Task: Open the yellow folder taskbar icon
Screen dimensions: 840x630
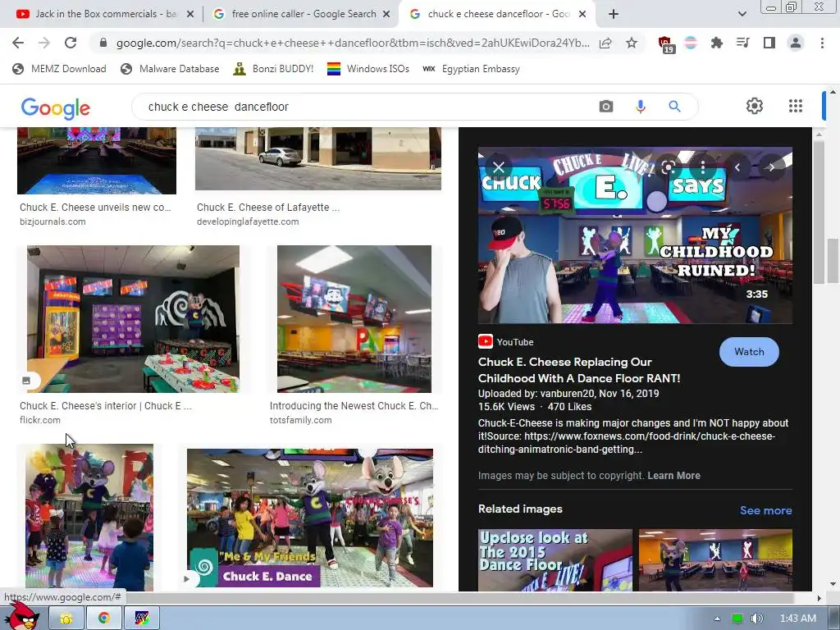Action: pyautogui.click(x=66, y=619)
